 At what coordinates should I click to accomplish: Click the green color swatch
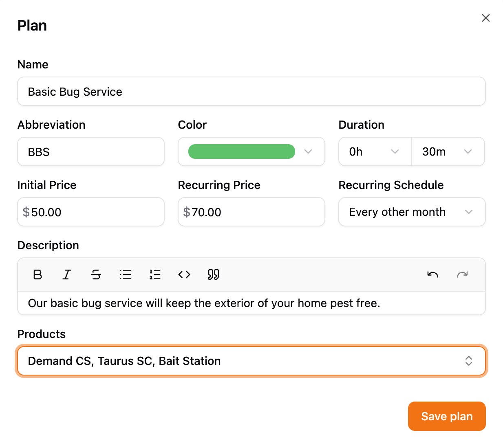pos(241,152)
